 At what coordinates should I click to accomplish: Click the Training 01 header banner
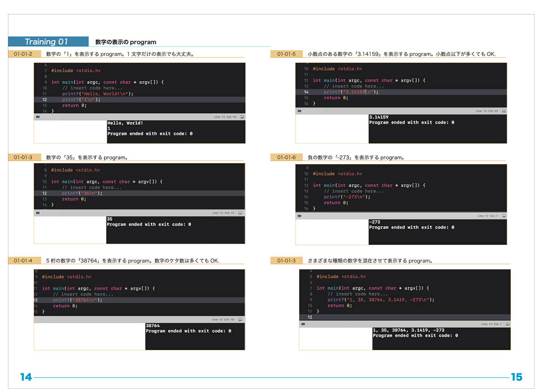point(48,42)
